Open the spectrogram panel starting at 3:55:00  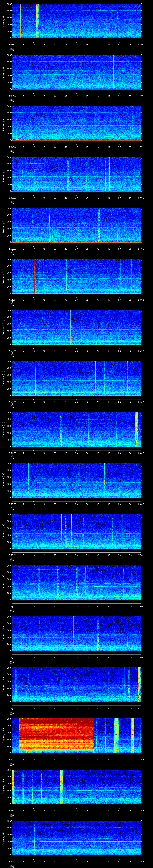(x=76, y=481)
